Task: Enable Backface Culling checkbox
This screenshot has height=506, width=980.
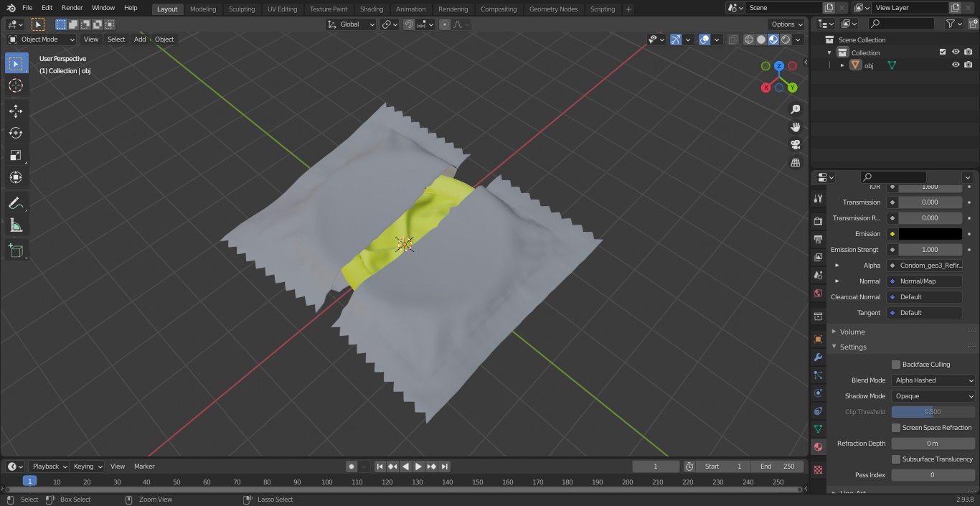Action: click(x=896, y=365)
